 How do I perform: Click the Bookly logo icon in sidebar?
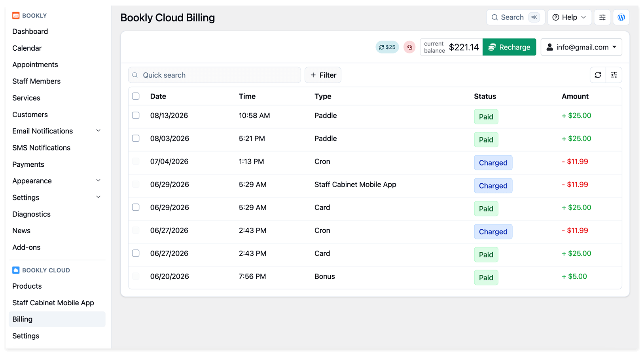[x=16, y=15]
